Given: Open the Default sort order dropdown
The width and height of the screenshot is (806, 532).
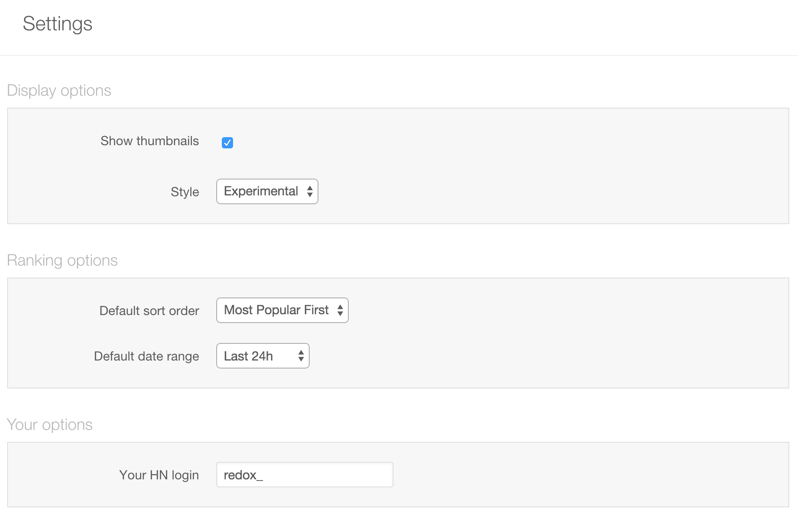Looking at the screenshot, I should [x=282, y=310].
